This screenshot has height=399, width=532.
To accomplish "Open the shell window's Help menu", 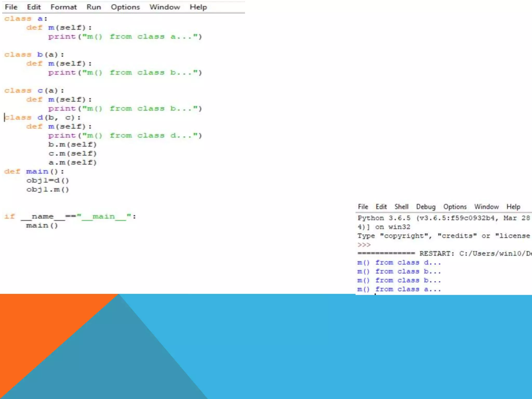I will pos(513,207).
